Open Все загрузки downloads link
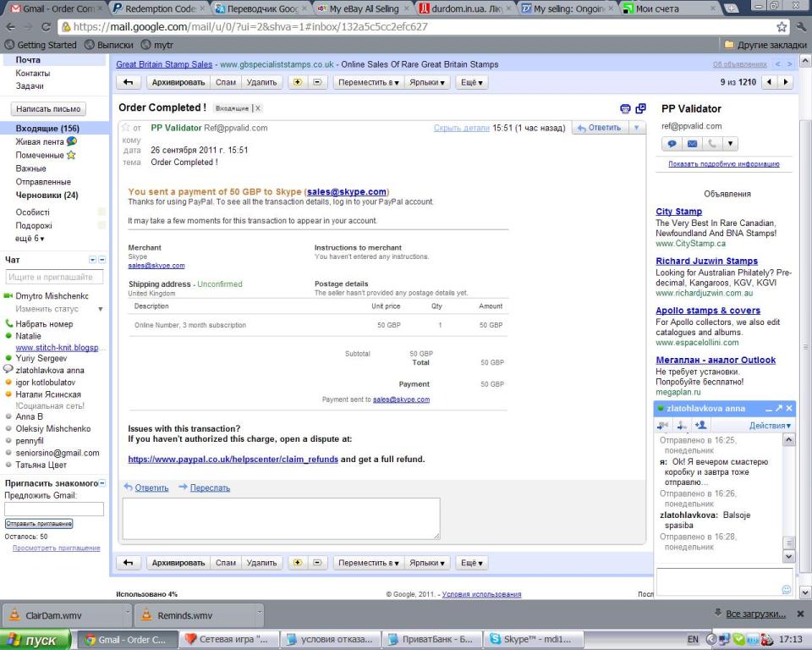The width and height of the screenshot is (812, 650). pyautogui.click(x=755, y=614)
